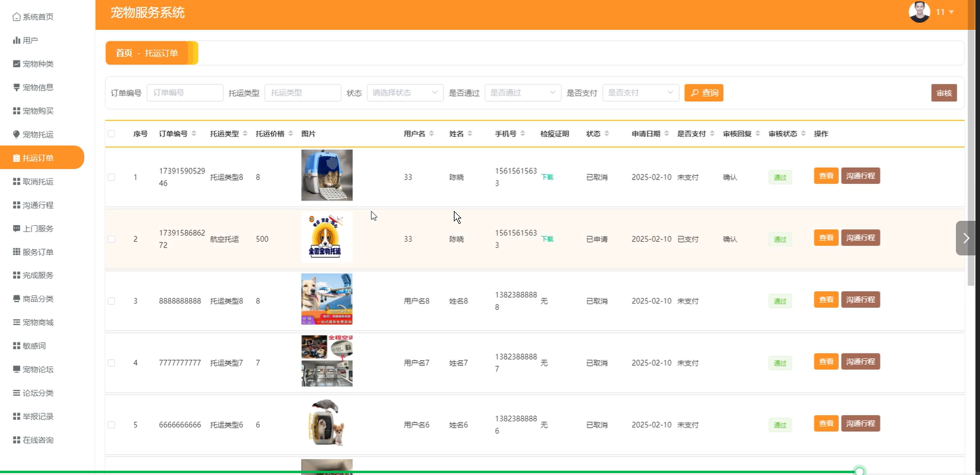Click 查看 for order 8888888888

click(826, 300)
